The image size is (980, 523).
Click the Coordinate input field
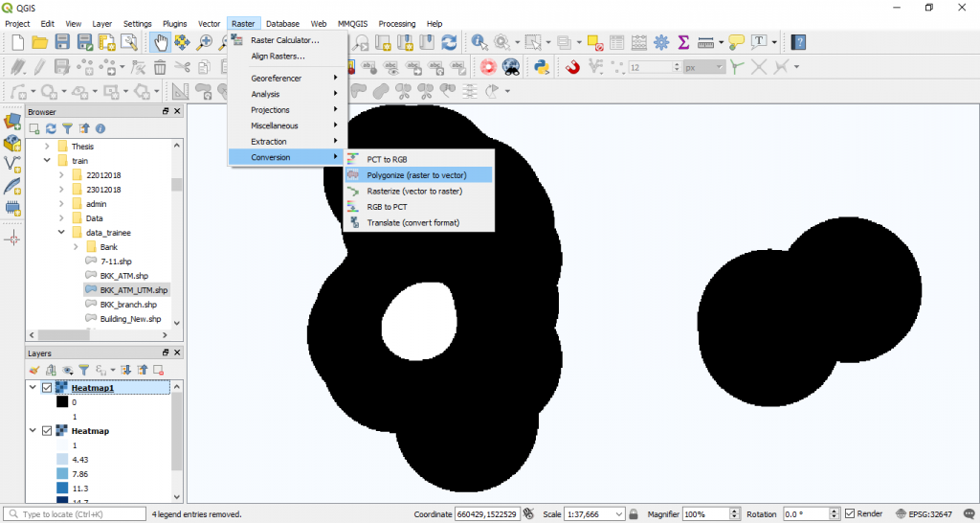[487, 514]
